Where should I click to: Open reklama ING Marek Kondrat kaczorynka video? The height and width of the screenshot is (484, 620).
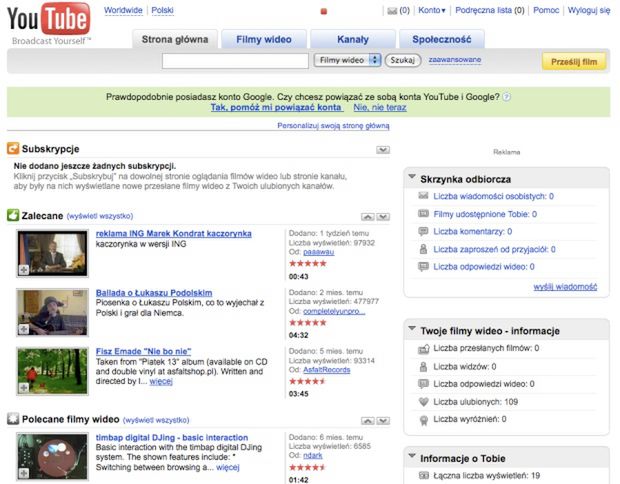174,234
